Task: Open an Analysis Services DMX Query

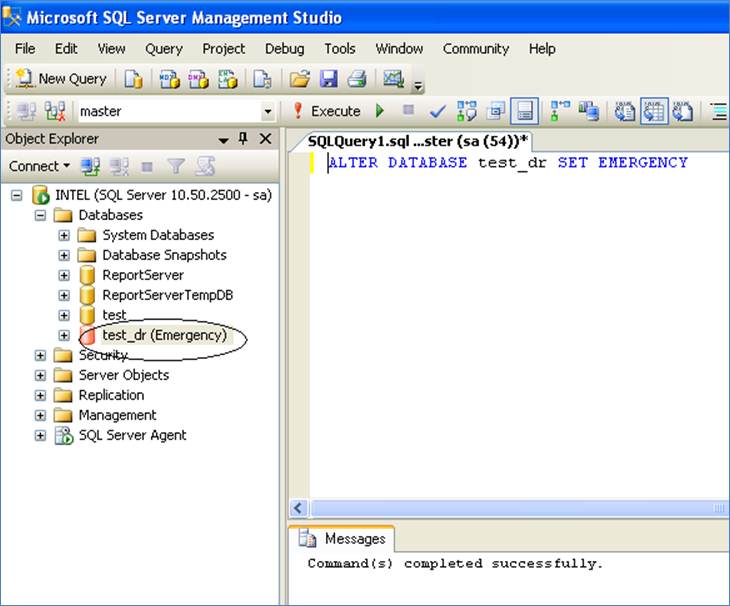Action: pos(198,79)
